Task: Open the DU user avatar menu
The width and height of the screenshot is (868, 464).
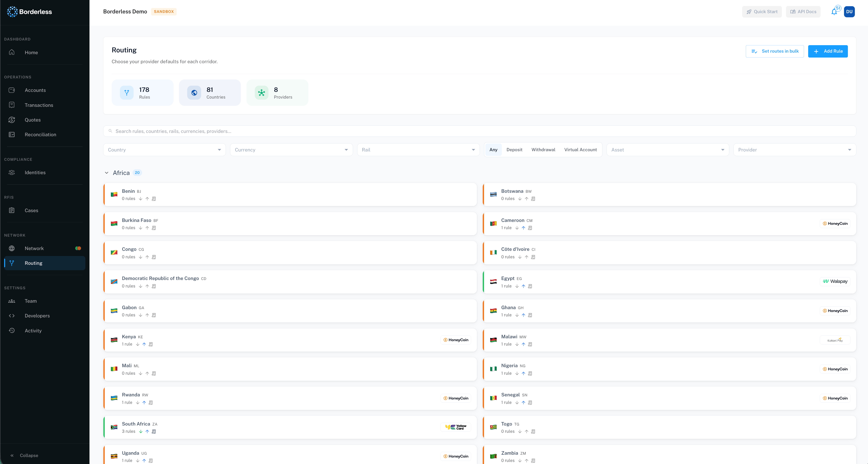Action: click(x=849, y=12)
